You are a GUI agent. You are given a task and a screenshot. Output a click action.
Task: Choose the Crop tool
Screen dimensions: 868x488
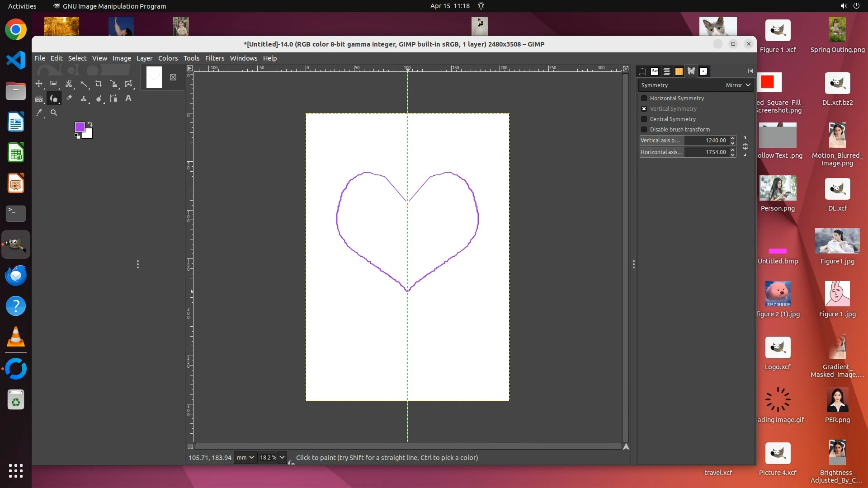coord(98,84)
